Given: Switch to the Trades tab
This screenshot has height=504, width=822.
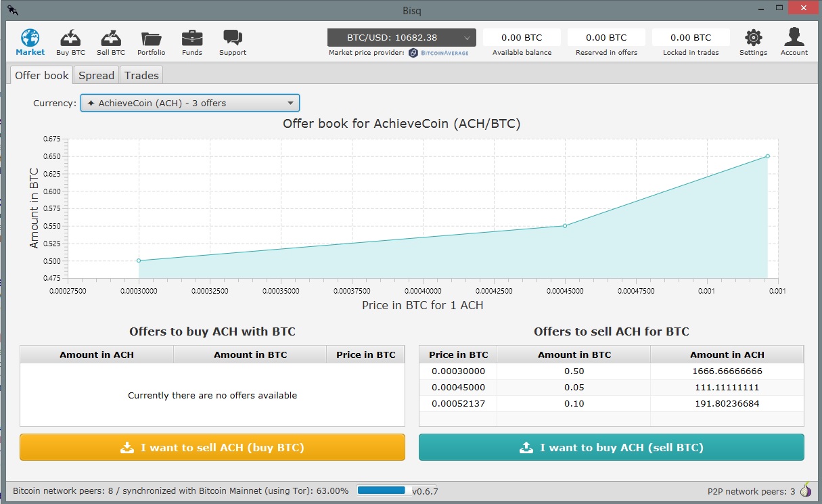Looking at the screenshot, I should click(141, 75).
